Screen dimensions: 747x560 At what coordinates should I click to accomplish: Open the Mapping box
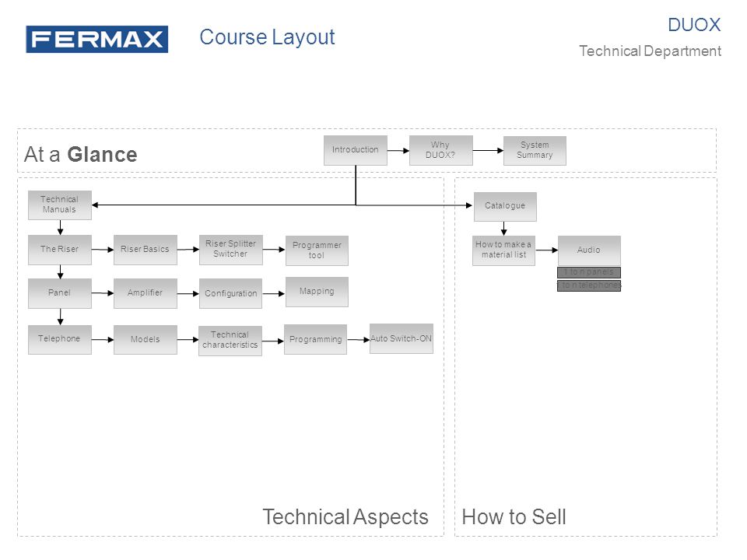pos(317,292)
